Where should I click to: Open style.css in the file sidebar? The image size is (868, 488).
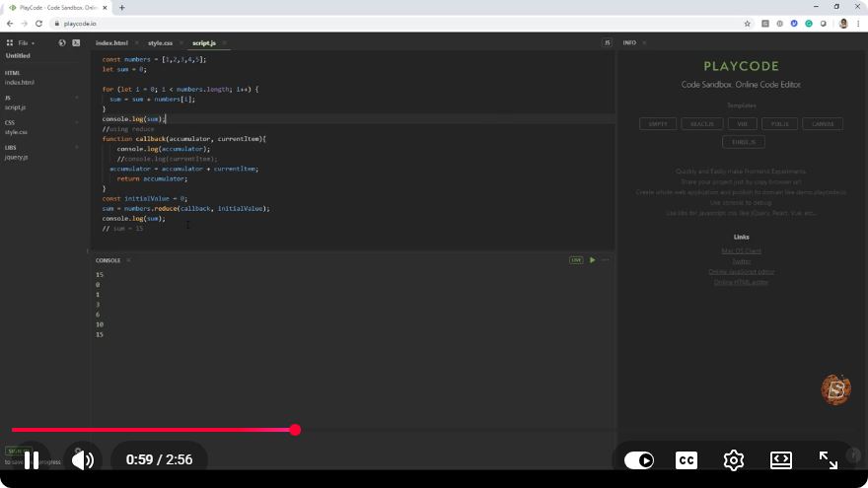coord(16,132)
